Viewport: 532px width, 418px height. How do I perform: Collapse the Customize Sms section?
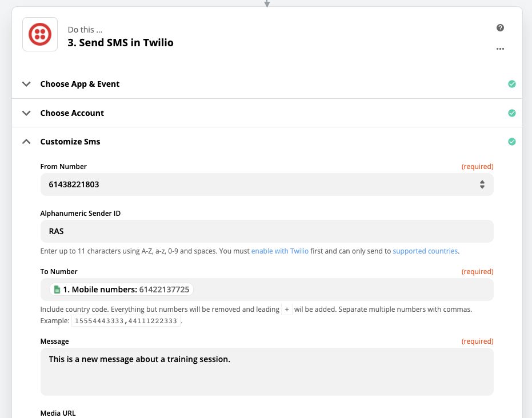[26, 142]
